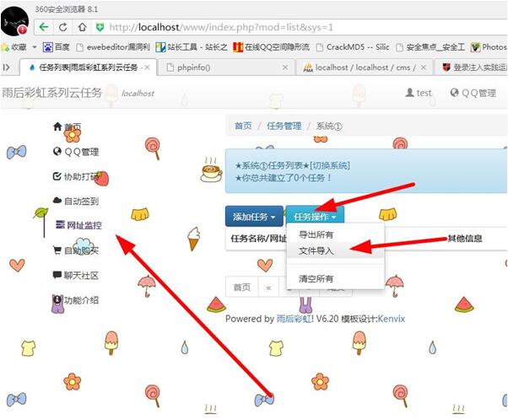Click the 其他信息 column header
Screen dimensions: 508x420
coord(465,239)
